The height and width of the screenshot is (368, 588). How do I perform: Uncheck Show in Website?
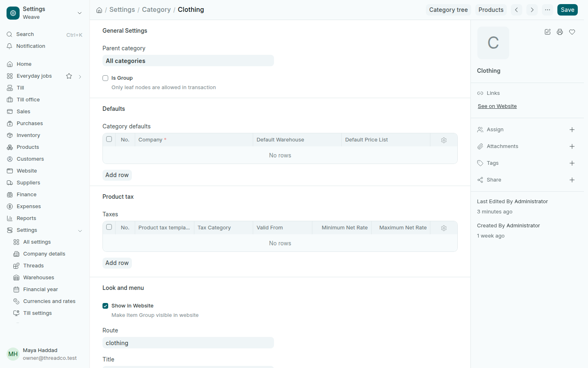pos(105,306)
